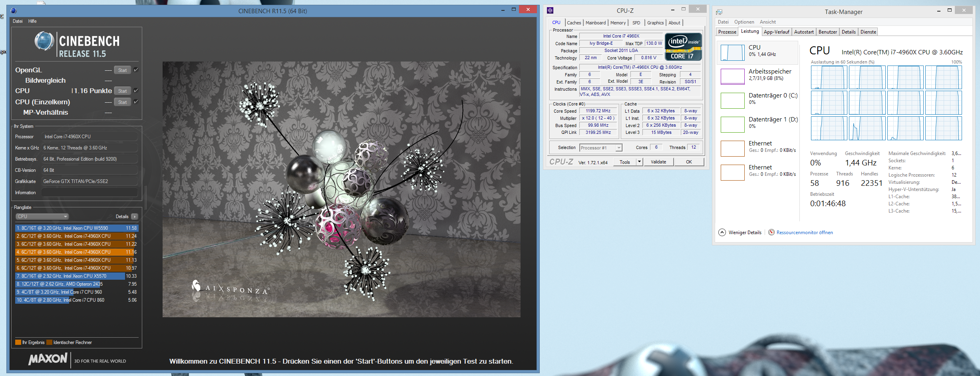Select ranking row with score 11.24
980x376 pixels.
pos(76,236)
